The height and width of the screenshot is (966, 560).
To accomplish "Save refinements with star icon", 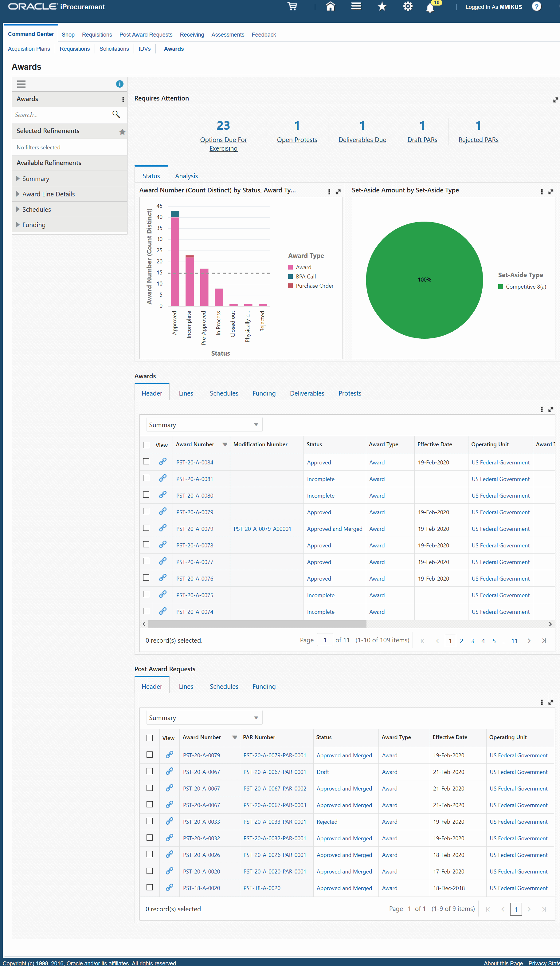I will 122,132.
